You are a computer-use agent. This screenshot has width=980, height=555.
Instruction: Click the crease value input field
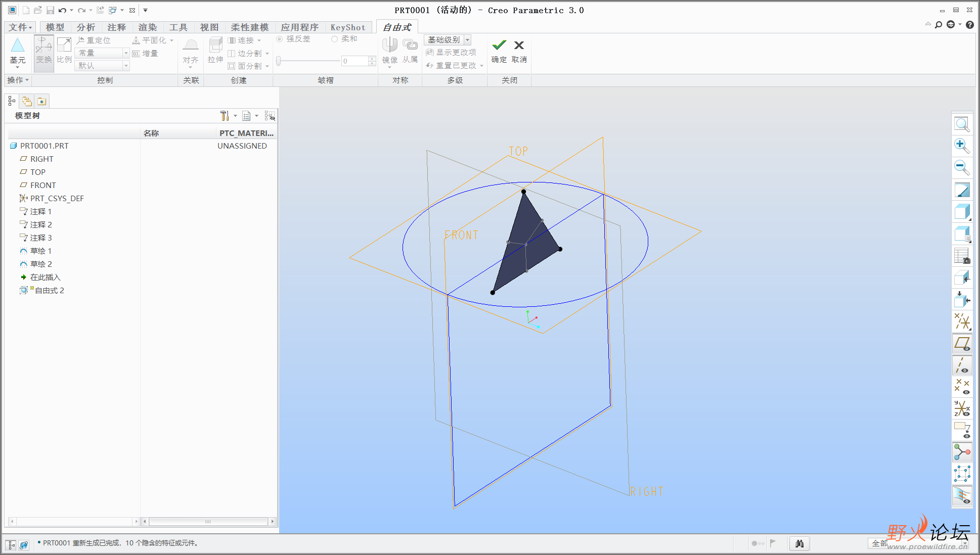point(354,61)
